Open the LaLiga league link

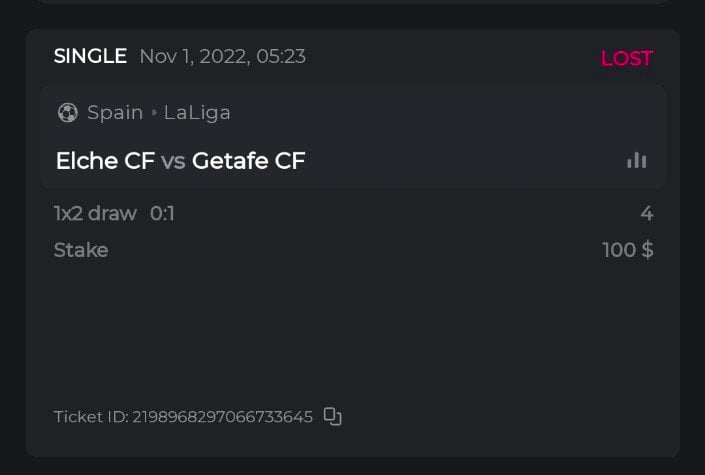click(x=197, y=113)
